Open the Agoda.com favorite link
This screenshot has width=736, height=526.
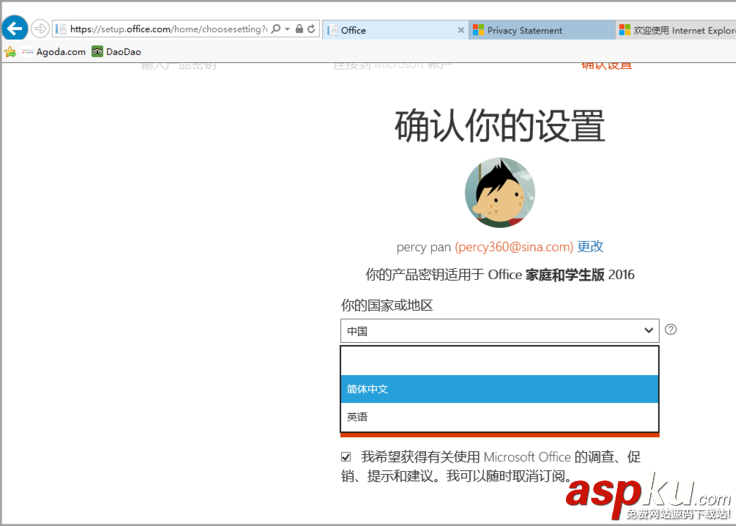[54, 52]
